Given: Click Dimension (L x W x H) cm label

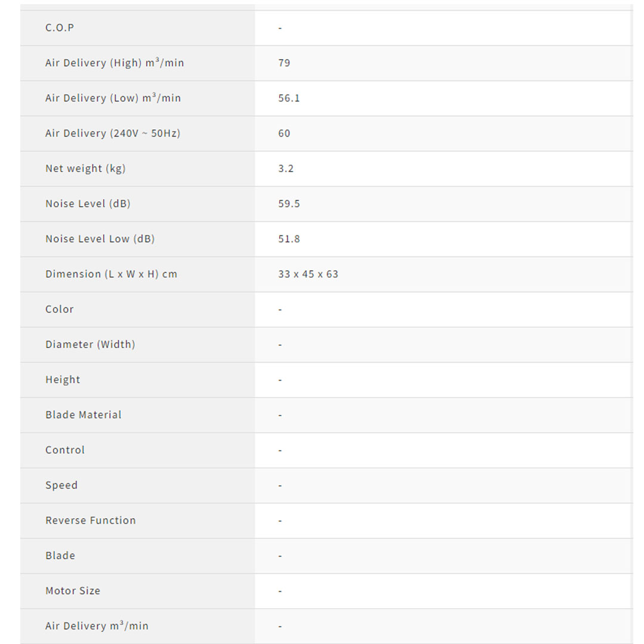Looking at the screenshot, I should (x=111, y=274).
